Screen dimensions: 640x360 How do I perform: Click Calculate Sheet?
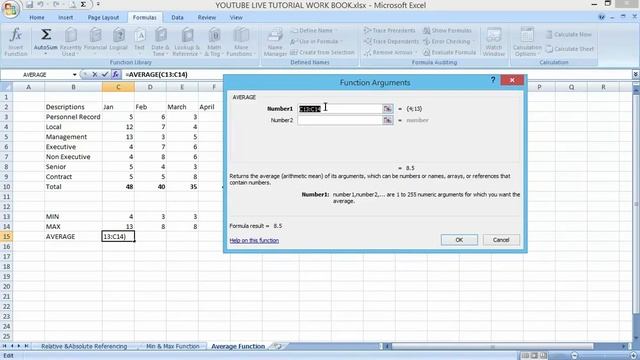tap(570, 49)
